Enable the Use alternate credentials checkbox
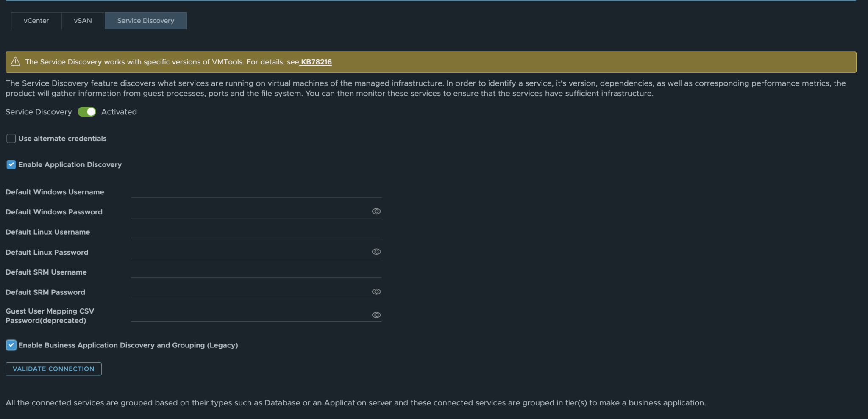 point(11,139)
